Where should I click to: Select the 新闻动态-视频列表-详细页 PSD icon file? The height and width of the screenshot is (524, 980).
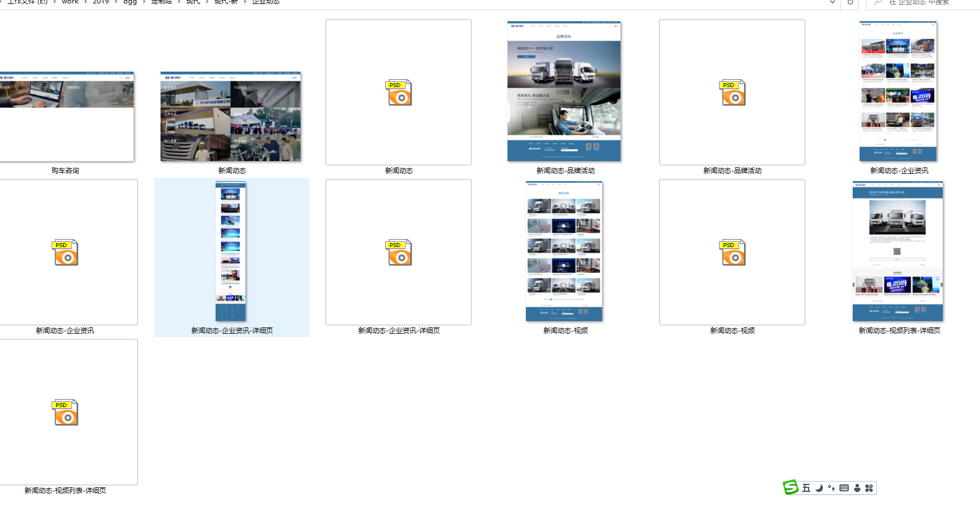pos(65,412)
